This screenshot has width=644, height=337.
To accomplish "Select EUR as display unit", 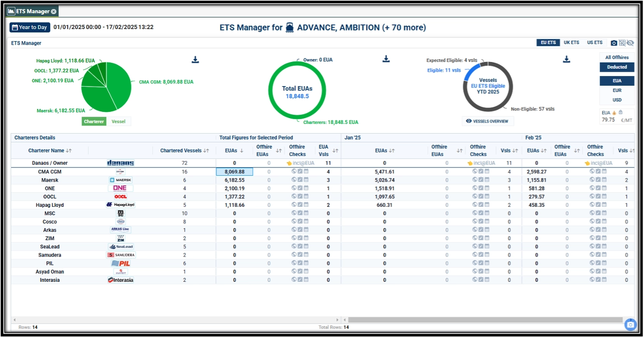I will pyautogui.click(x=617, y=91).
